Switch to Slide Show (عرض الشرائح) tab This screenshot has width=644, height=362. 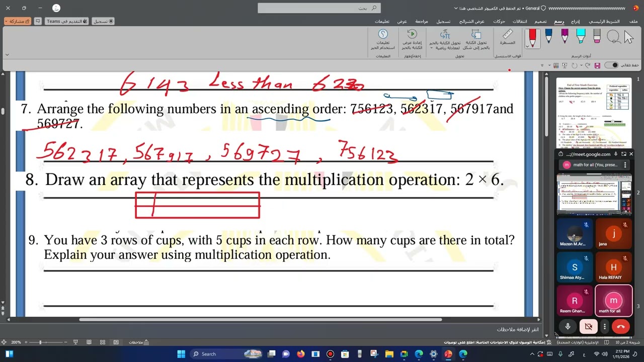(471, 21)
